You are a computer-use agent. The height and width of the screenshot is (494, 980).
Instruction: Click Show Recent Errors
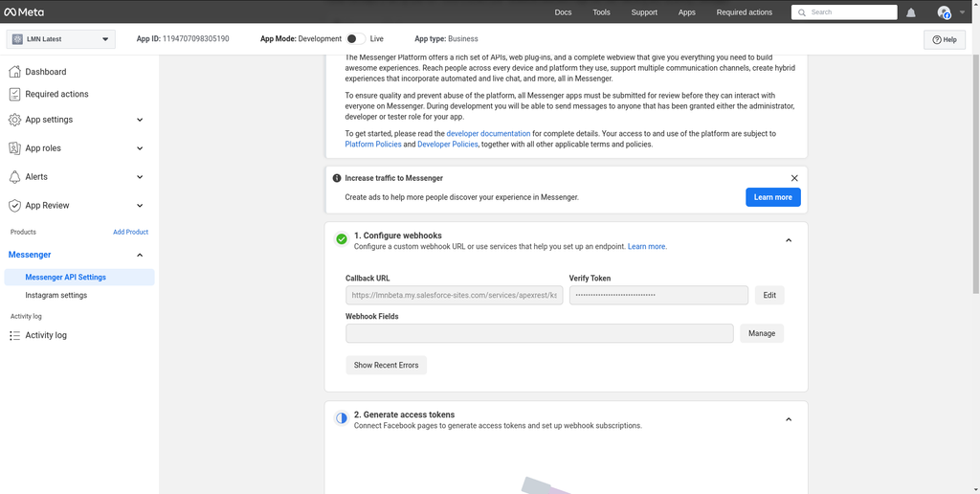(387, 365)
